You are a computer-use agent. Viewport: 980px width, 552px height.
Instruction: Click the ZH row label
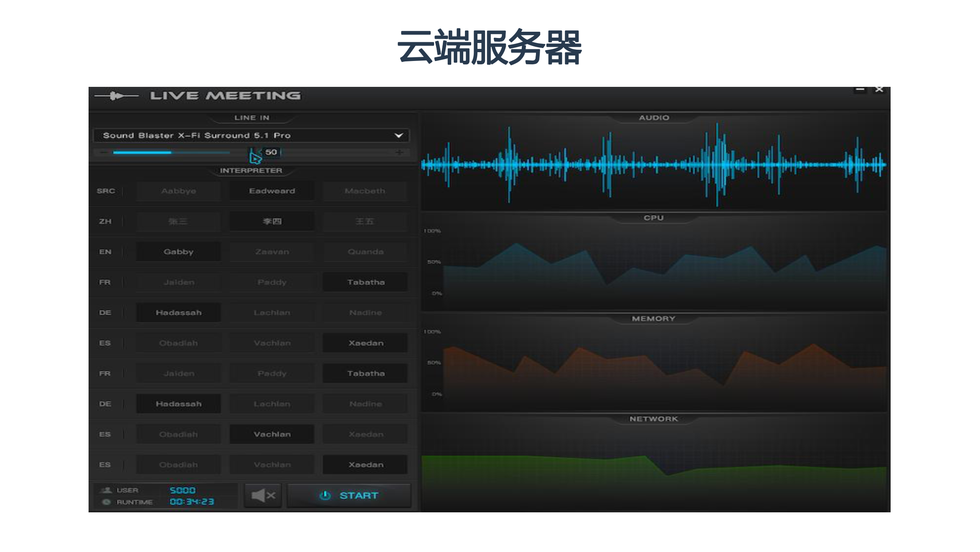click(105, 221)
